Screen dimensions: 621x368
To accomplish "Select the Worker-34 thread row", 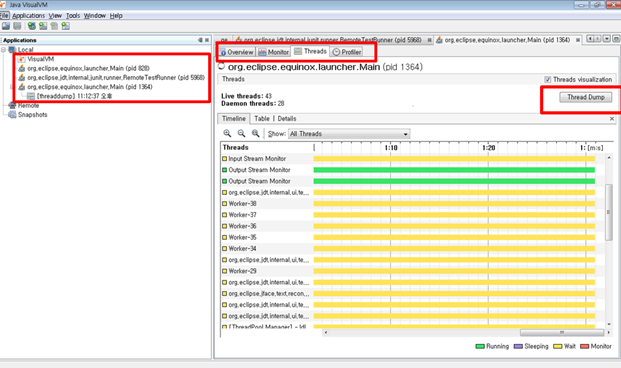I will tap(412, 248).
